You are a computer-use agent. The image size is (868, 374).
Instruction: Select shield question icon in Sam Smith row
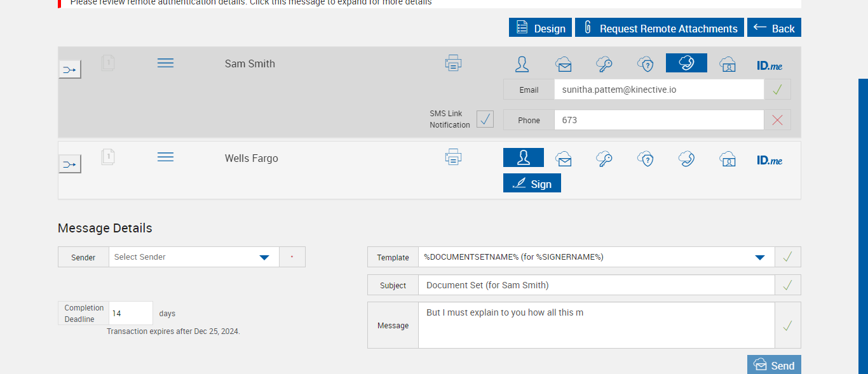pos(646,63)
